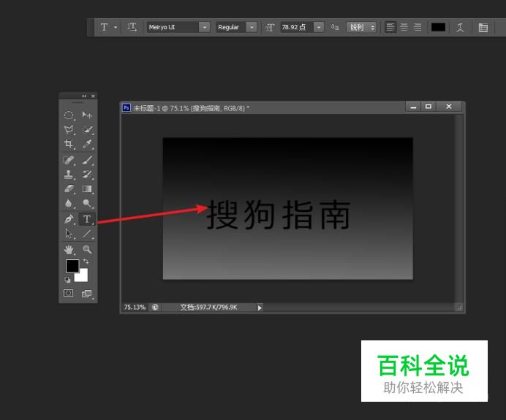
Task: Click the font size field 78.92
Action: (x=297, y=28)
